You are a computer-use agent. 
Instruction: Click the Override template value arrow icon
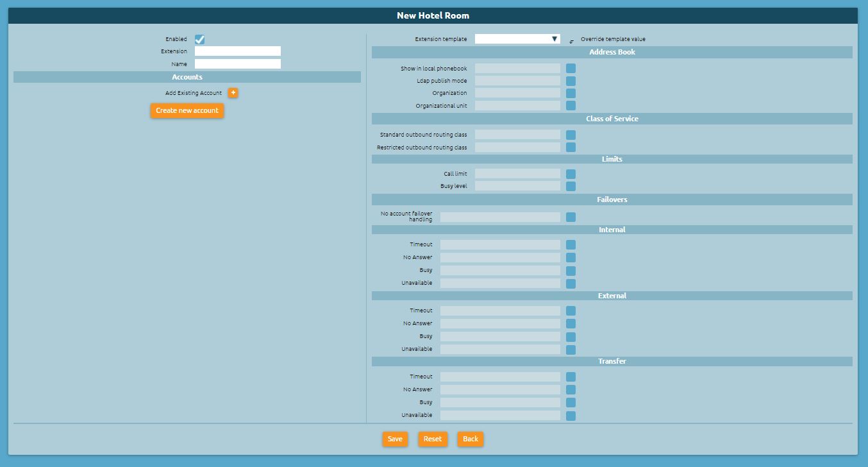click(571, 42)
